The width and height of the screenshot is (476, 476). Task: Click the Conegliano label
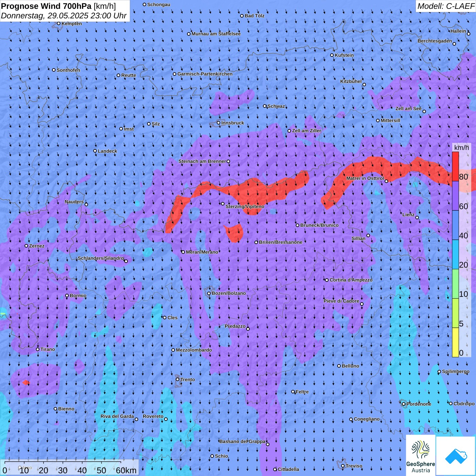(367, 419)
